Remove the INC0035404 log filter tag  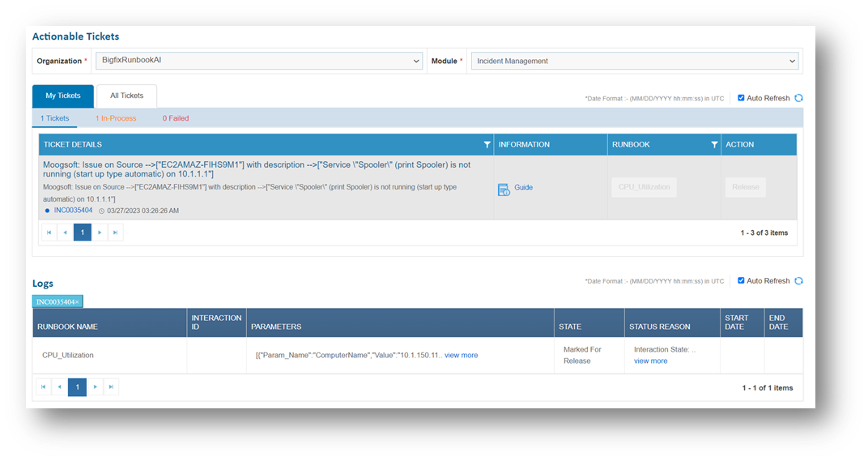[x=77, y=302]
